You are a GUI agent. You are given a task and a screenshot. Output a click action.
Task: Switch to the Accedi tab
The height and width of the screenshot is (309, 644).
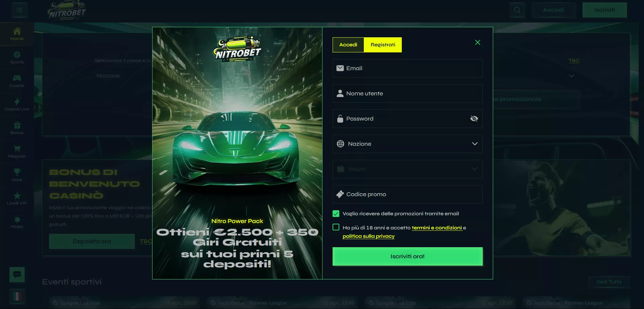[x=348, y=45]
